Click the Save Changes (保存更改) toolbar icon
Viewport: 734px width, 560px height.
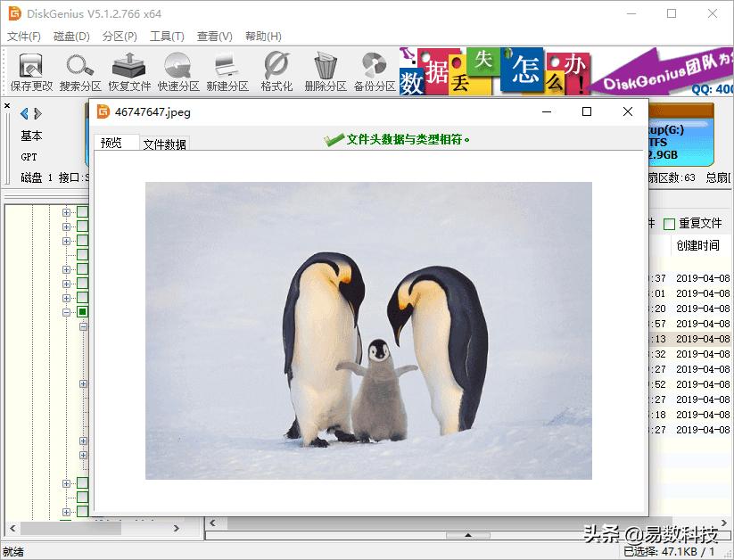31,71
